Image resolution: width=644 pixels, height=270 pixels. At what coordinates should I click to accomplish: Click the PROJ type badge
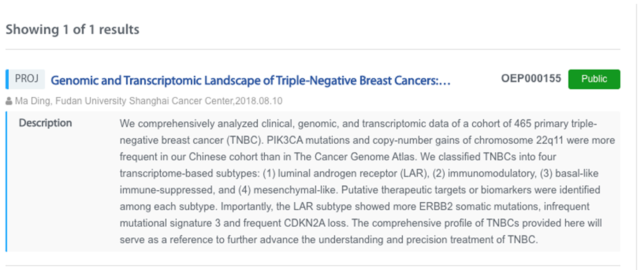click(x=27, y=79)
